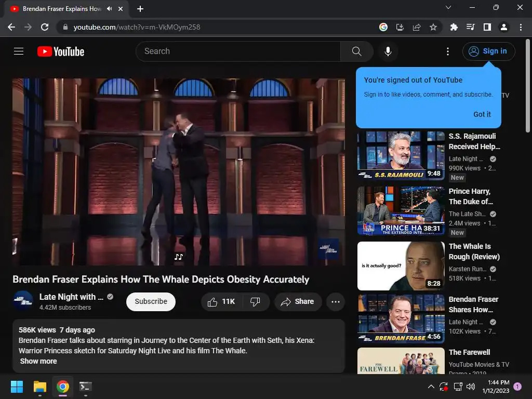View site information lock icon
Image resolution: width=532 pixels, height=399 pixels.
click(65, 27)
